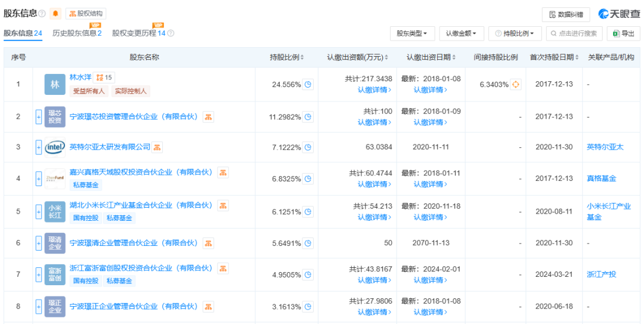Click the indirect holding icon beside 6.3403%

pyautogui.click(x=516, y=85)
